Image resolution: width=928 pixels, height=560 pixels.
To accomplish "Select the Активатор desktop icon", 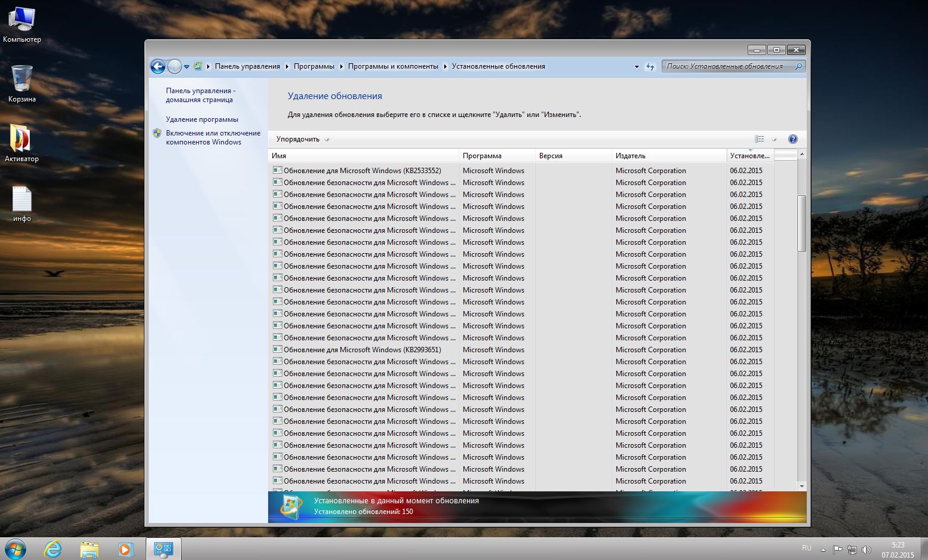I will (x=21, y=144).
